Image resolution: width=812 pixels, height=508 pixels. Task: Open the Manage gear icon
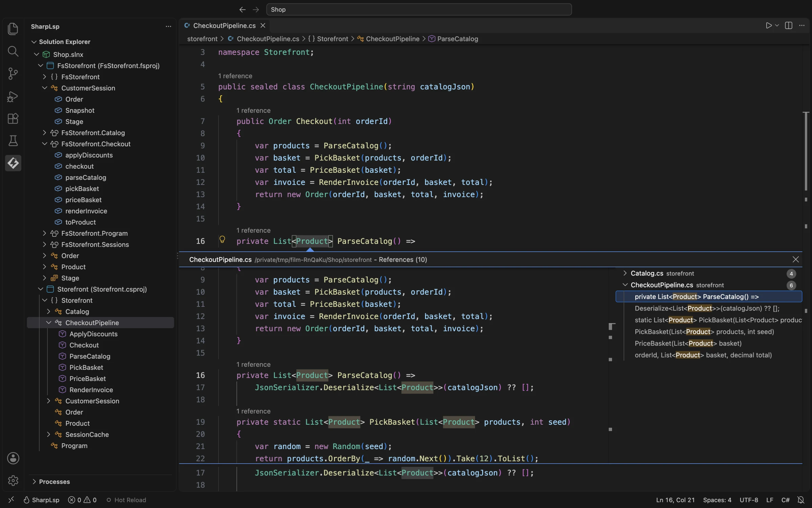(13, 481)
